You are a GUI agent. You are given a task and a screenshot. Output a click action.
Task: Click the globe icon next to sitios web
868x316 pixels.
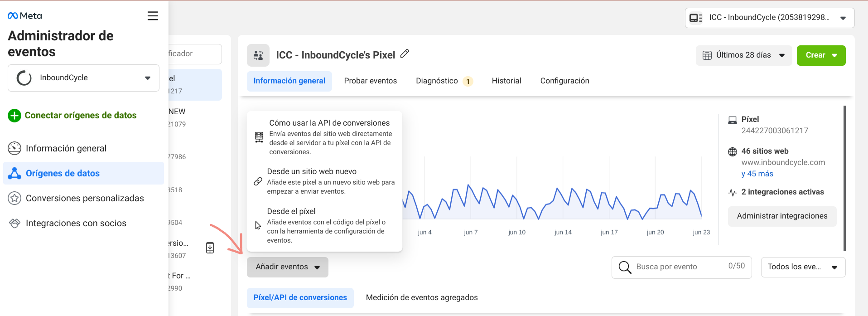pyautogui.click(x=732, y=152)
